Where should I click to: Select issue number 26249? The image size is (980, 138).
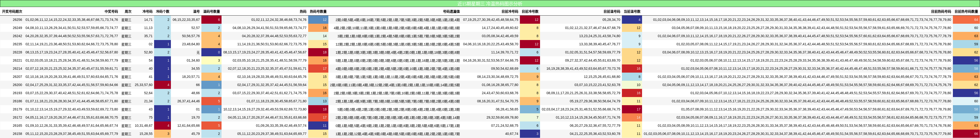(x=17, y=28)
